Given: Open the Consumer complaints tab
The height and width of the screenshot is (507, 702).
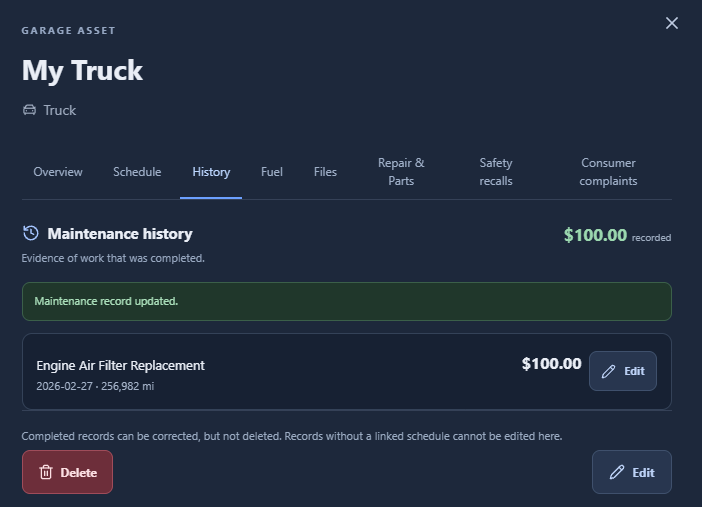Looking at the screenshot, I should point(608,172).
